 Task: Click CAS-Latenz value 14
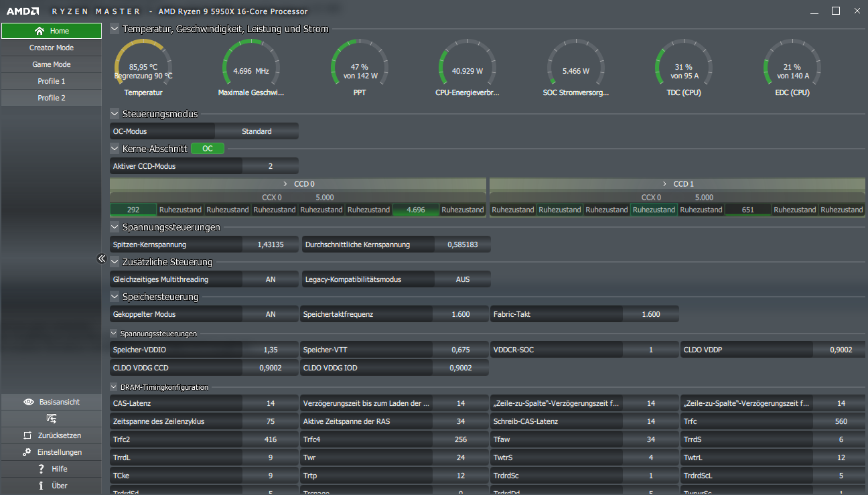[271, 403]
